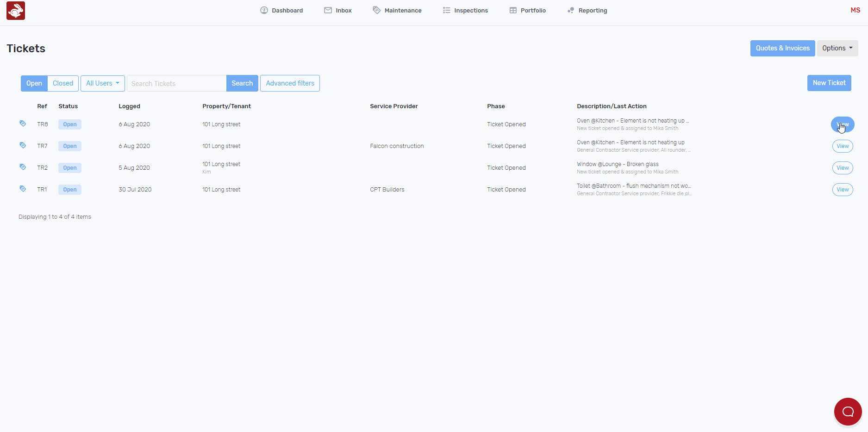Viewport: 868px width, 432px height.
Task: Click the tenant name Kim
Action: point(206,172)
